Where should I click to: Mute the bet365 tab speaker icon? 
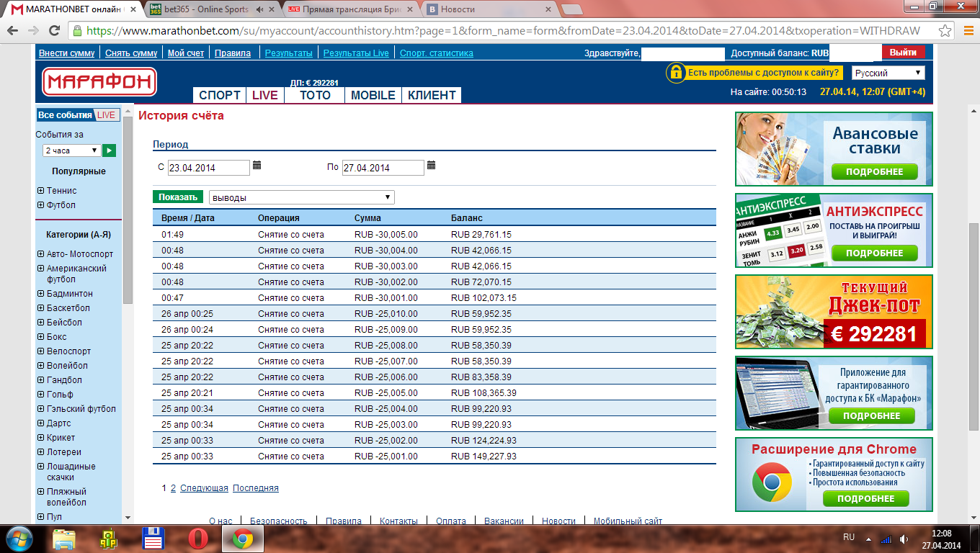tap(261, 10)
